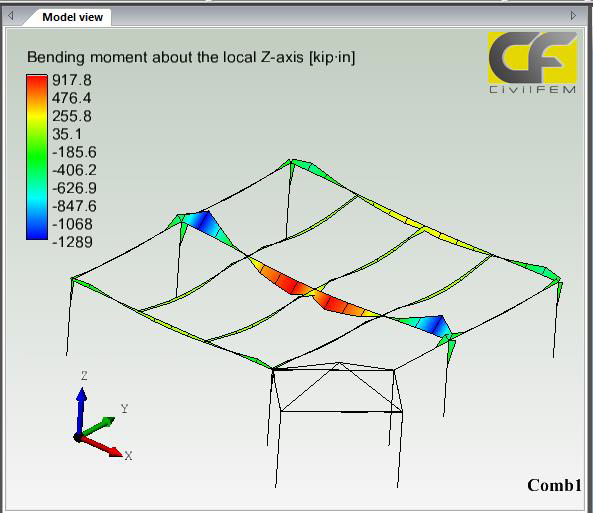The image size is (593, 513).
Task: Click the bending moment title text
Action: pyautogui.click(x=191, y=58)
